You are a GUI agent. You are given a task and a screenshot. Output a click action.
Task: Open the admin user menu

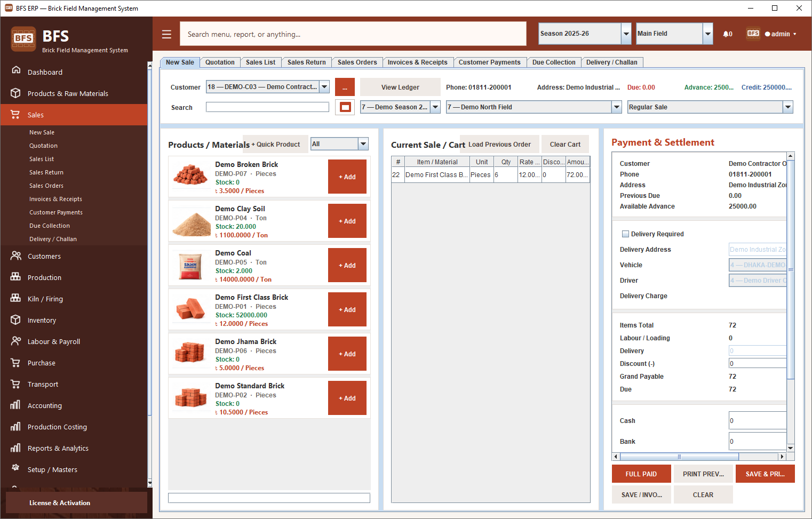[x=781, y=34]
